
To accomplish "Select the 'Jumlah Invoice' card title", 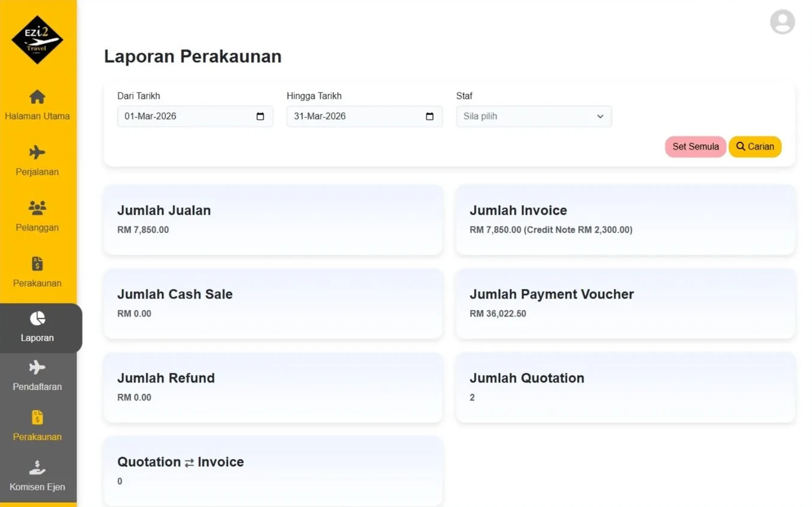I will pos(518,211).
